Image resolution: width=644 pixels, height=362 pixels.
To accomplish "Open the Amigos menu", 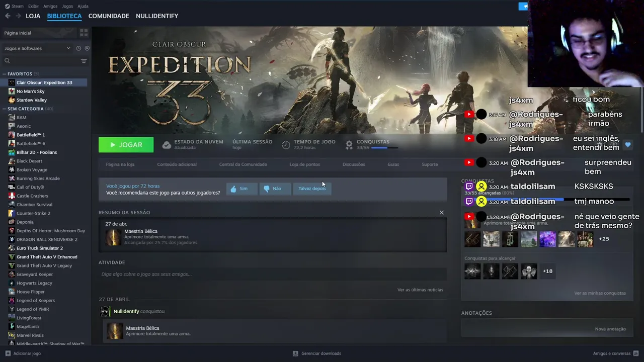I will pos(50,6).
